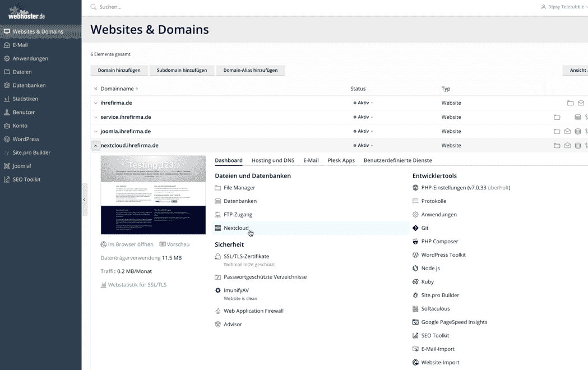Open the Aktiv status dropdown for ihrefirma.de
Image resolution: width=588 pixels, height=370 pixels.
pyautogui.click(x=363, y=103)
